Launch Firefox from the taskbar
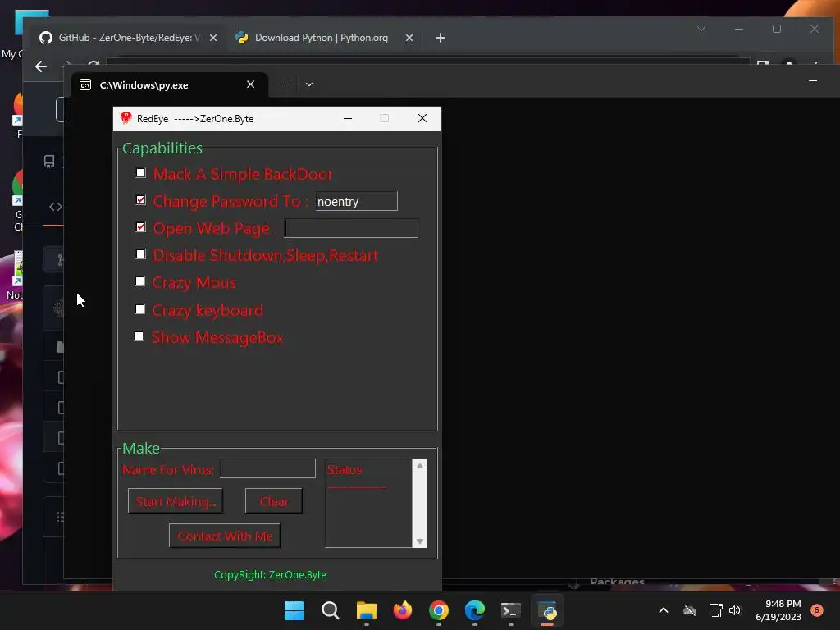840x630 pixels. [402, 610]
